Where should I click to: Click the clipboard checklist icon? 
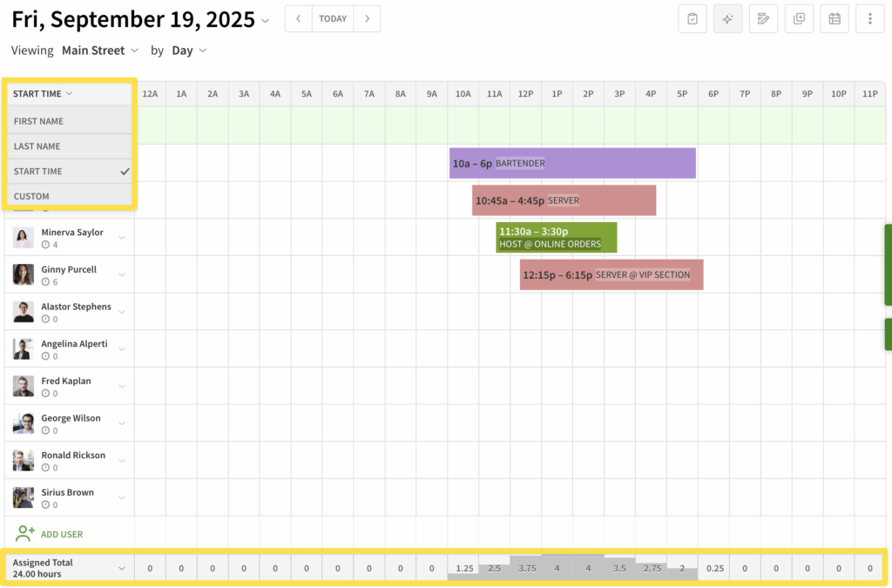(693, 18)
